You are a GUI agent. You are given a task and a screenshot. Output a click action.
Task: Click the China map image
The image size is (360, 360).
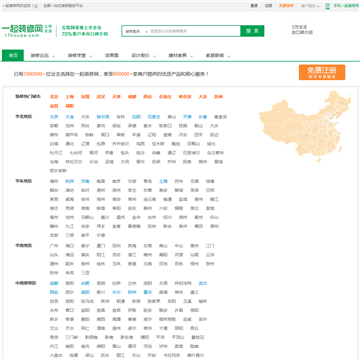pyautogui.click(x=305, y=126)
